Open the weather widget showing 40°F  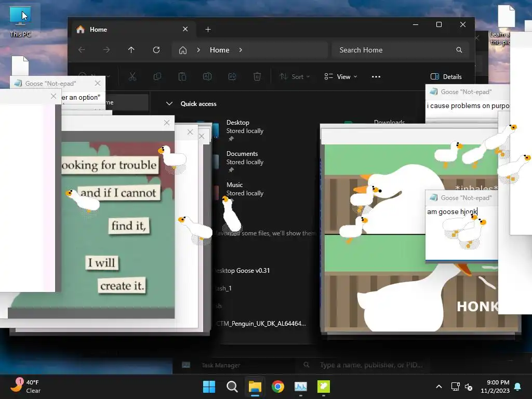[x=26, y=387]
